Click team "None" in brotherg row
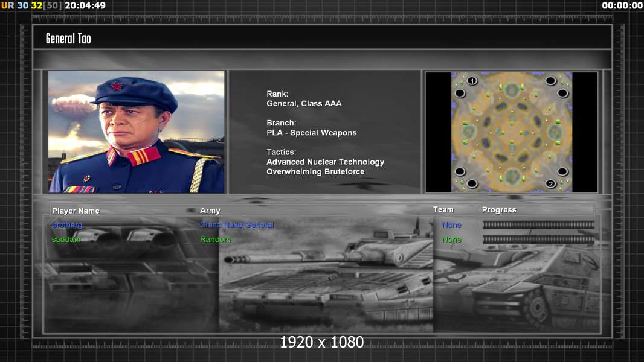 (x=452, y=225)
